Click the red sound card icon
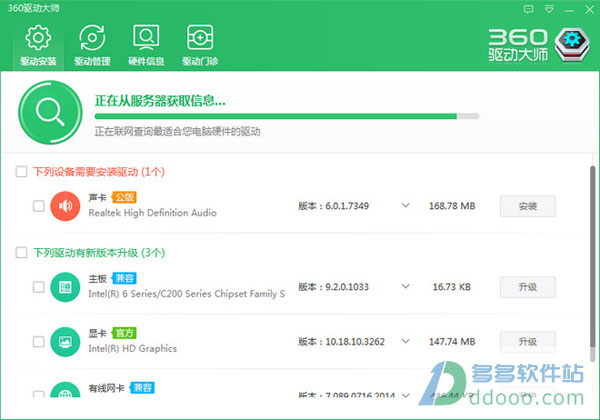 pos(65,206)
